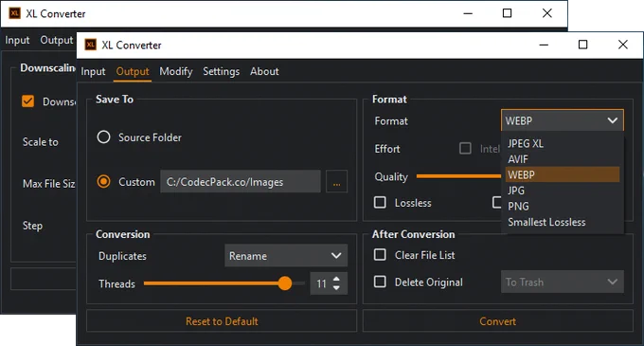Increase threads count with up arrow
This screenshot has height=346, width=644.
[336, 279]
